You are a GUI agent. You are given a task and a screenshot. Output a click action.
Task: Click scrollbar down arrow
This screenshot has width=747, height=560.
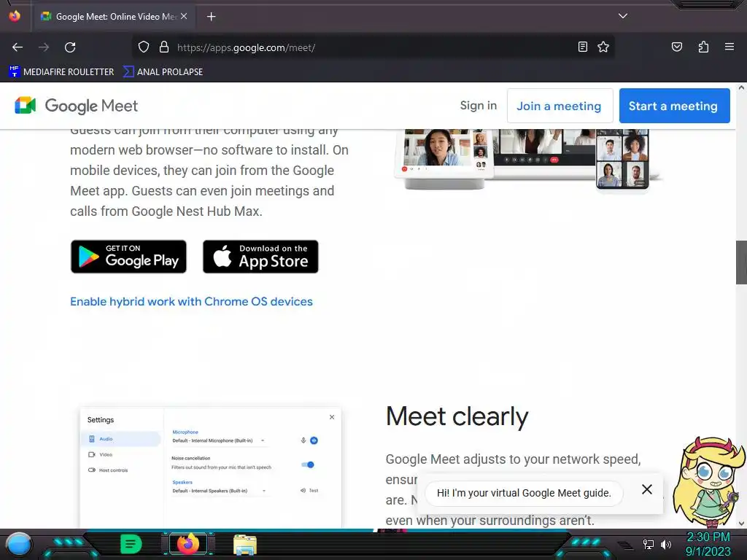741,523
